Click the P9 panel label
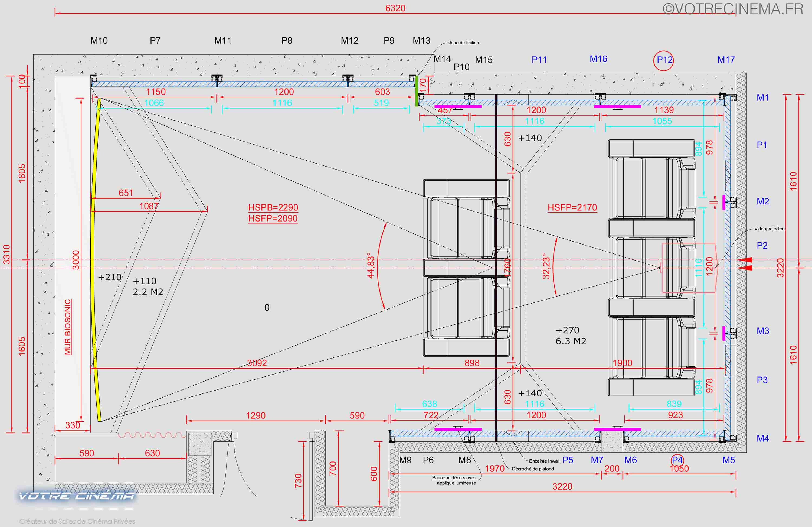This screenshot has width=812, height=527. click(x=389, y=41)
